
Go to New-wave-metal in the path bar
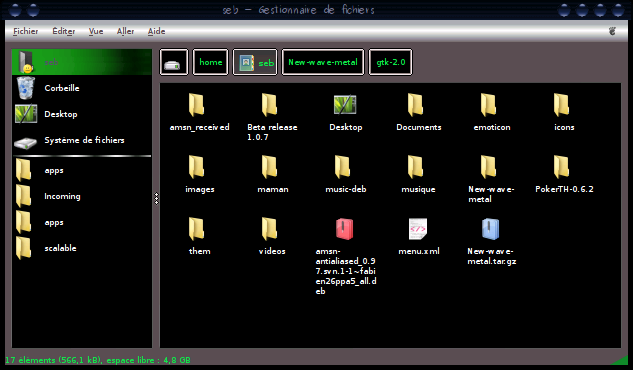(x=323, y=62)
